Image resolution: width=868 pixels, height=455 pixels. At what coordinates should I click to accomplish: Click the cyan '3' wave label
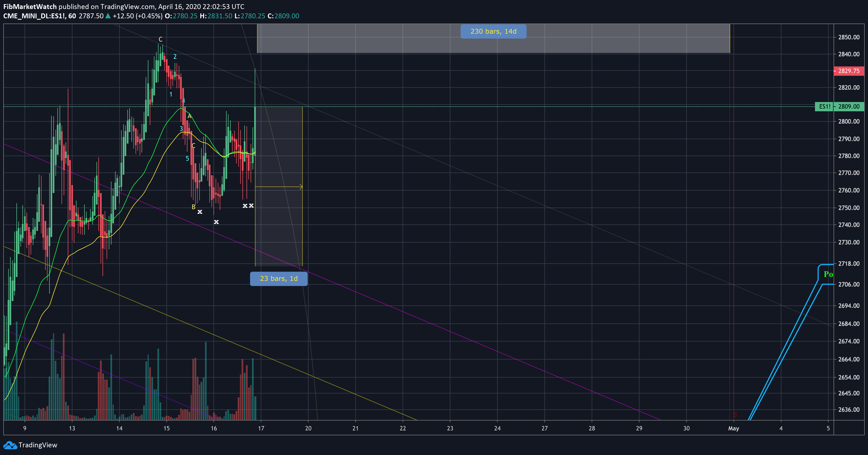click(x=181, y=129)
